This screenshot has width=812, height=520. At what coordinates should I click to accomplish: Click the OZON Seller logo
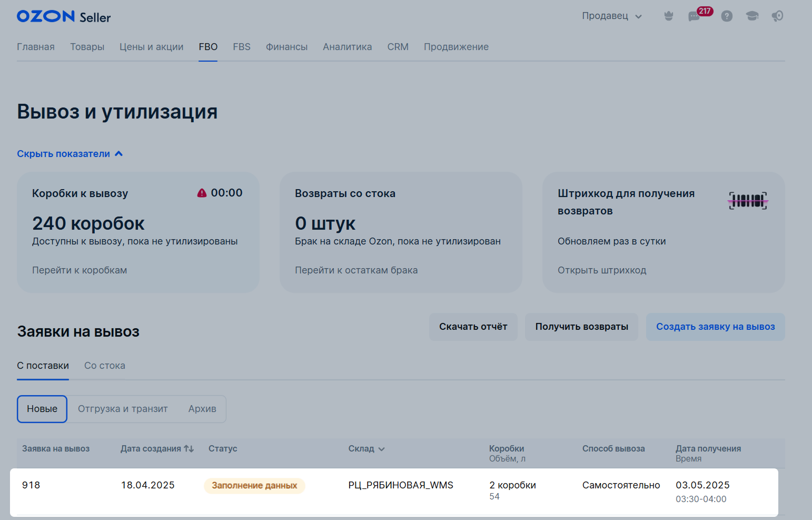[64, 16]
